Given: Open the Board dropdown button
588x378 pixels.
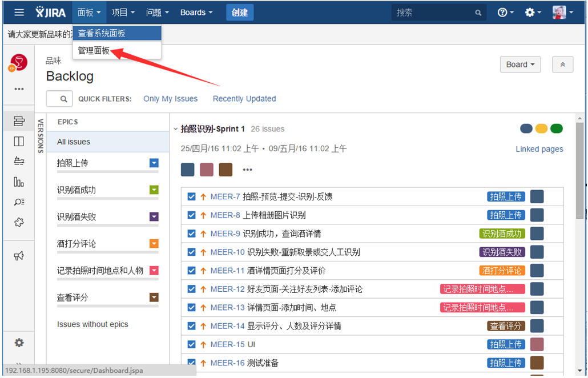Looking at the screenshot, I should [x=520, y=65].
